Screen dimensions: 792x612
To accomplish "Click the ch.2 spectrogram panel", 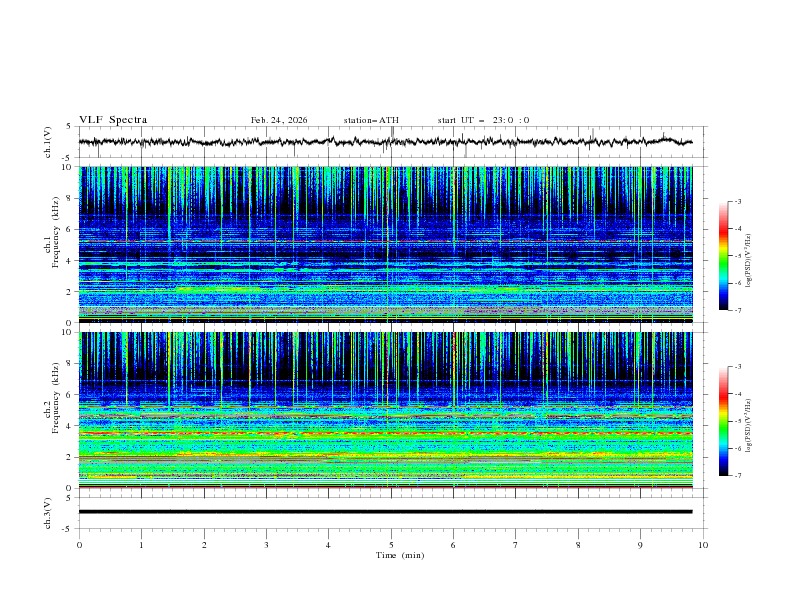I will pos(386,410).
